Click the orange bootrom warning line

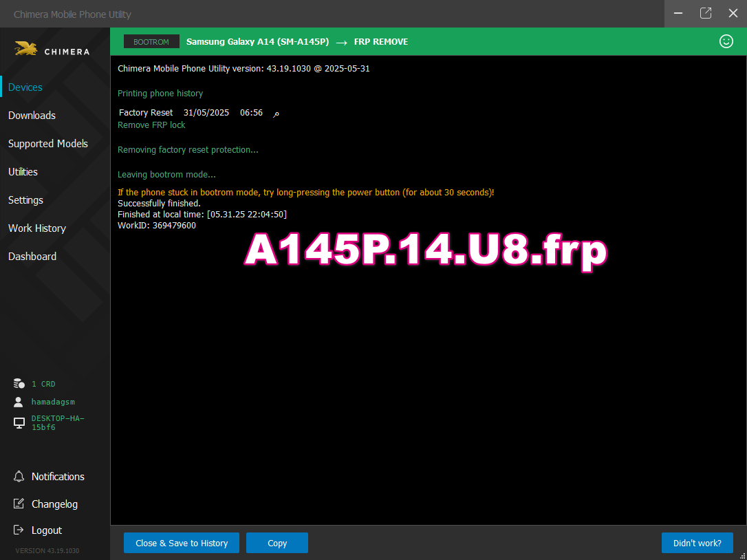pos(306,193)
